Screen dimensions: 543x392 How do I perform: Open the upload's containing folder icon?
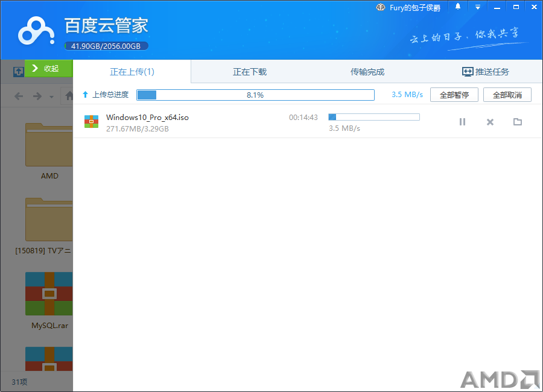[x=518, y=122]
